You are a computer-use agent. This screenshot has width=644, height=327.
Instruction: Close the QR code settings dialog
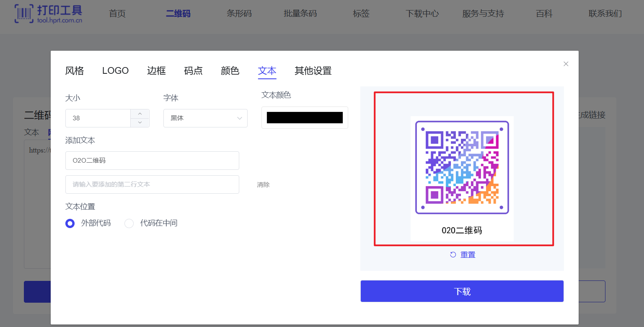(x=566, y=64)
